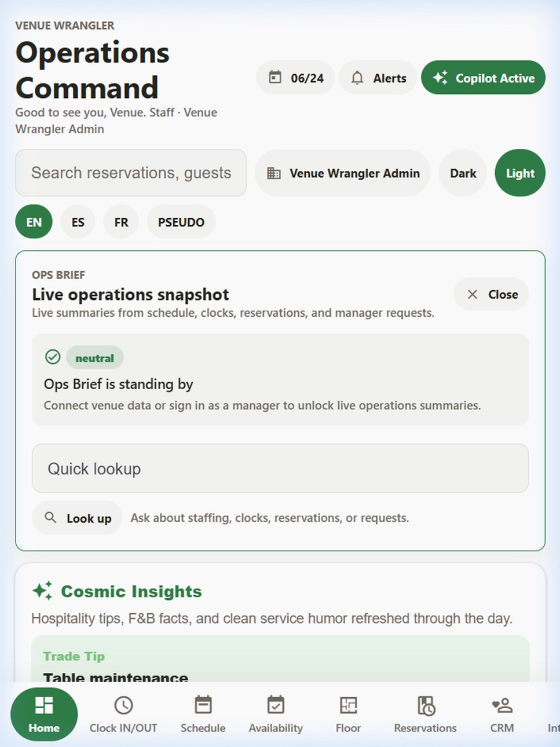The height and width of the screenshot is (747, 560).
Task: Open the CRM heart-person icon
Action: (502, 705)
